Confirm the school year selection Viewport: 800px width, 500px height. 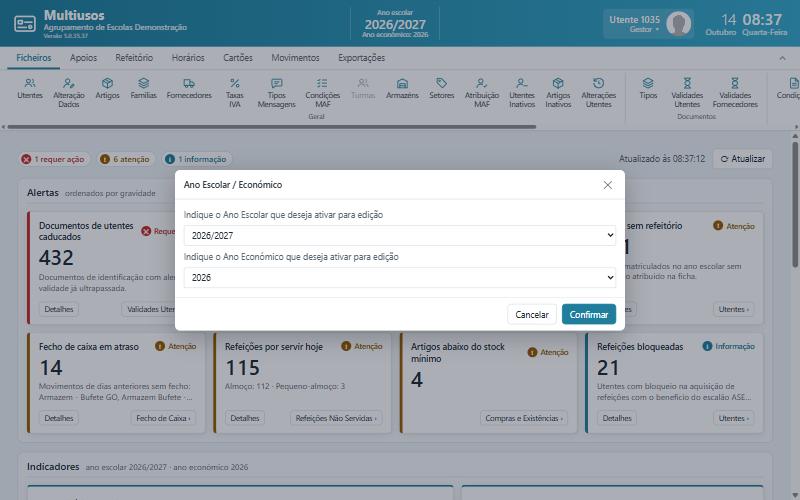[589, 314]
